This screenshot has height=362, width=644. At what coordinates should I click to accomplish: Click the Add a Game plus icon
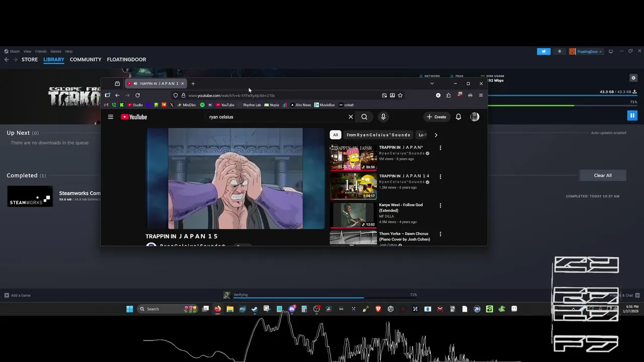7,295
